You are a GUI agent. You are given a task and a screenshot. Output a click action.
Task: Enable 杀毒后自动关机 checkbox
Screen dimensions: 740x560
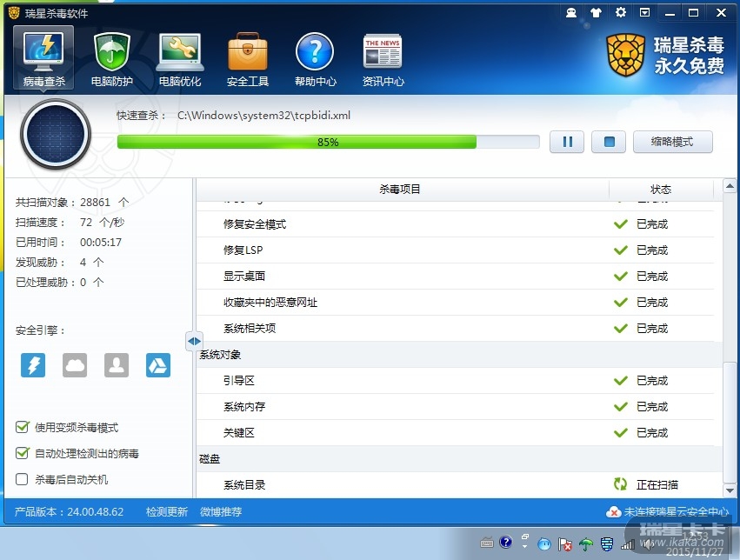pos(22,479)
